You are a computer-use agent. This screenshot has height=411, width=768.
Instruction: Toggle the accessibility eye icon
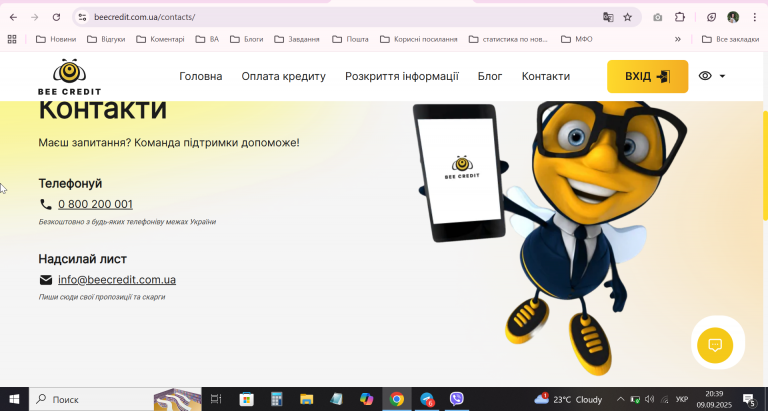(705, 76)
